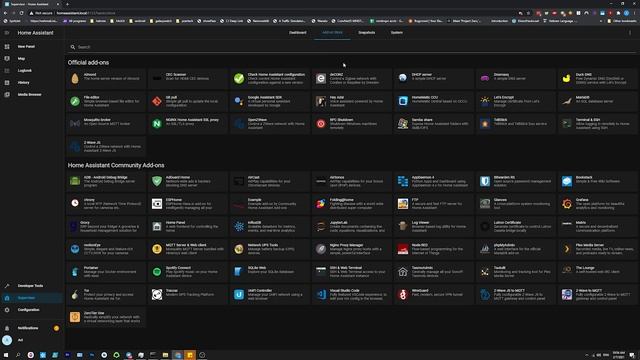Viewport: 640px width, 360px height.
Task: Click the Grafana add-on icon
Action: [x=567, y=204]
